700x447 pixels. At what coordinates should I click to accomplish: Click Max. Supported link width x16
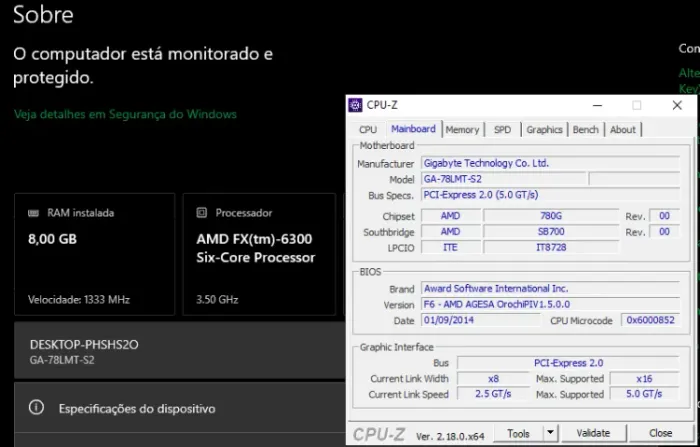[x=644, y=379]
